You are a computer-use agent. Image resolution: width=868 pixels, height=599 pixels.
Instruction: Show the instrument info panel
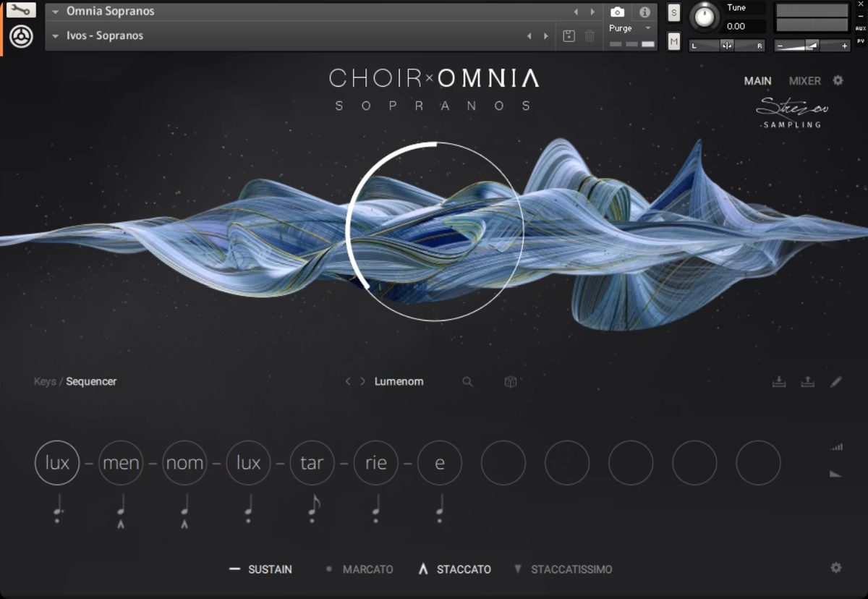[644, 12]
